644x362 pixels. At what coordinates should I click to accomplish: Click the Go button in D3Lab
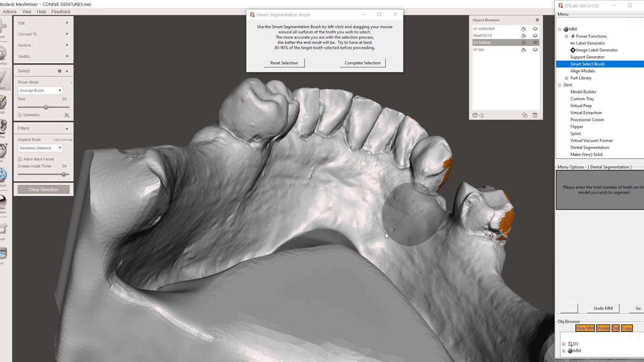coord(637,308)
